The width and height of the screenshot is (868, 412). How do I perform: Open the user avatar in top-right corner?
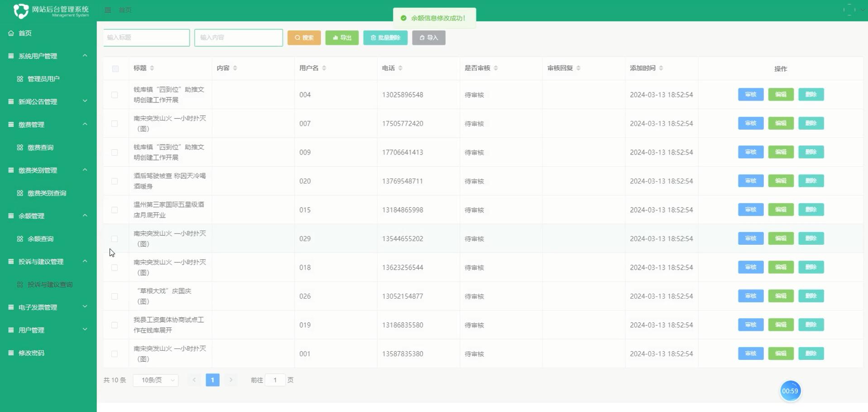click(x=849, y=10)
